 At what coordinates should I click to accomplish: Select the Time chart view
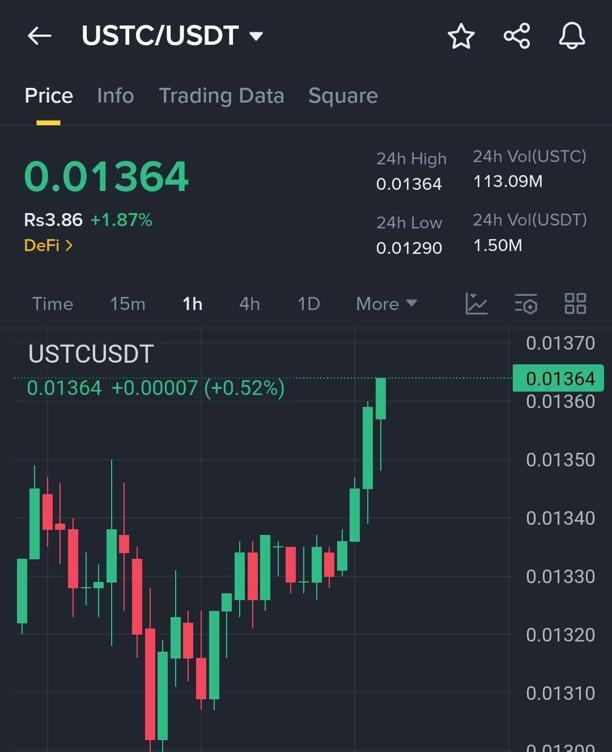click(52, 304)
